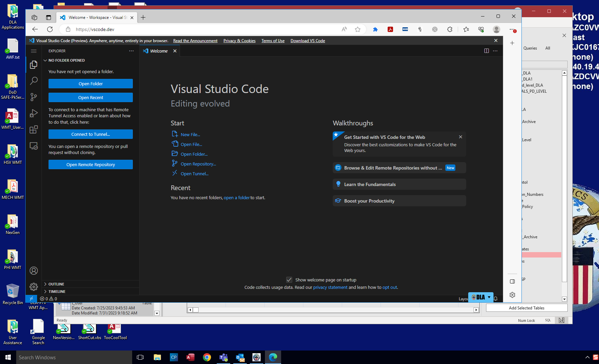Click Open Tunnel link under Start
The height and width of the screenshot is (364, 599).
(x=194, y=174)
